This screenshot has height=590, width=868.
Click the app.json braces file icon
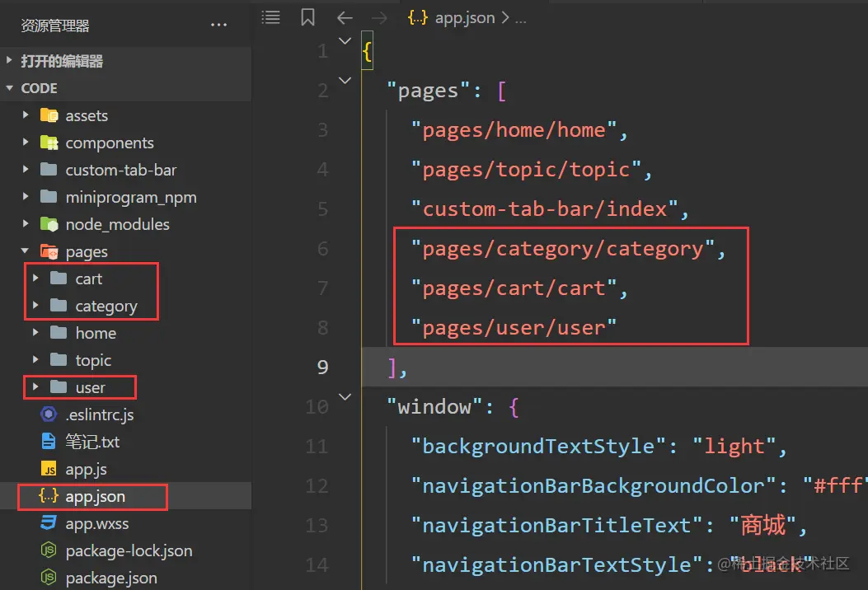pos(48,495)
